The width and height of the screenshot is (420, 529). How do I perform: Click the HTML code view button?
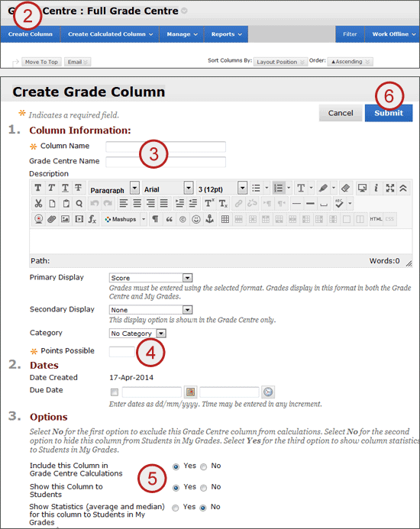tap(376, 219)
